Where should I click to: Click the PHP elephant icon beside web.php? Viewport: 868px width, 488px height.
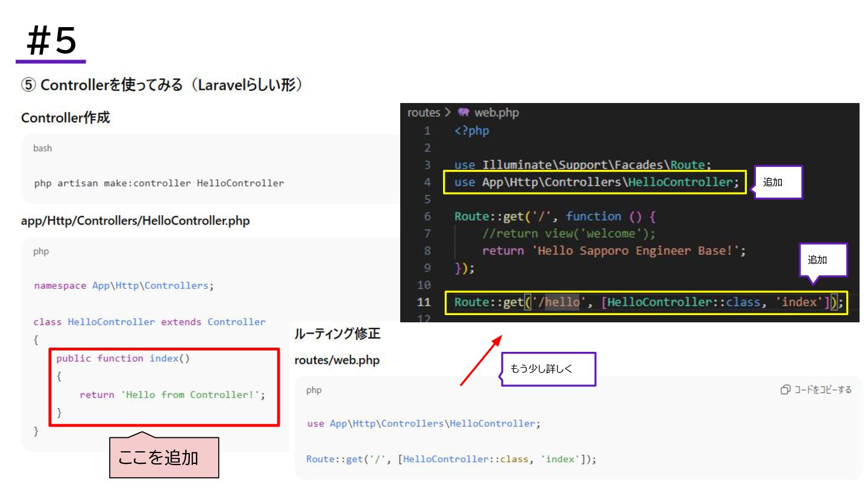(x=463, y=113)
